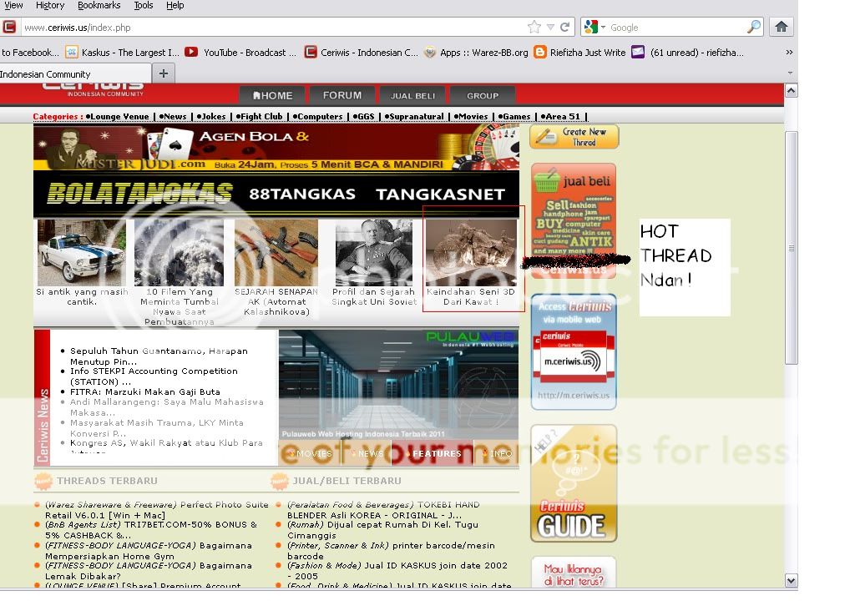Click the Mister Judi Agen Bola banner

tap(276, 148)
